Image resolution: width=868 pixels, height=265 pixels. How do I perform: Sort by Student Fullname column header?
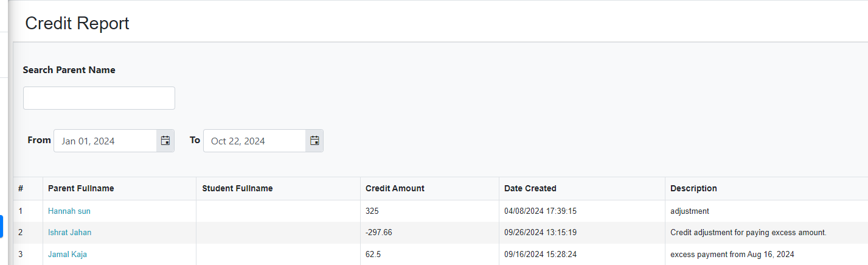pyautogui.click(x=237, y=188)
